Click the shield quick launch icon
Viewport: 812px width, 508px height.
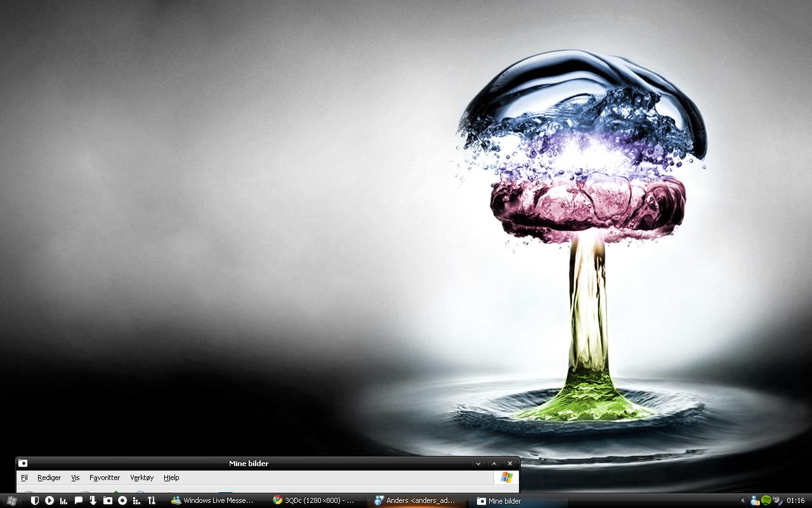pos(35,500)
